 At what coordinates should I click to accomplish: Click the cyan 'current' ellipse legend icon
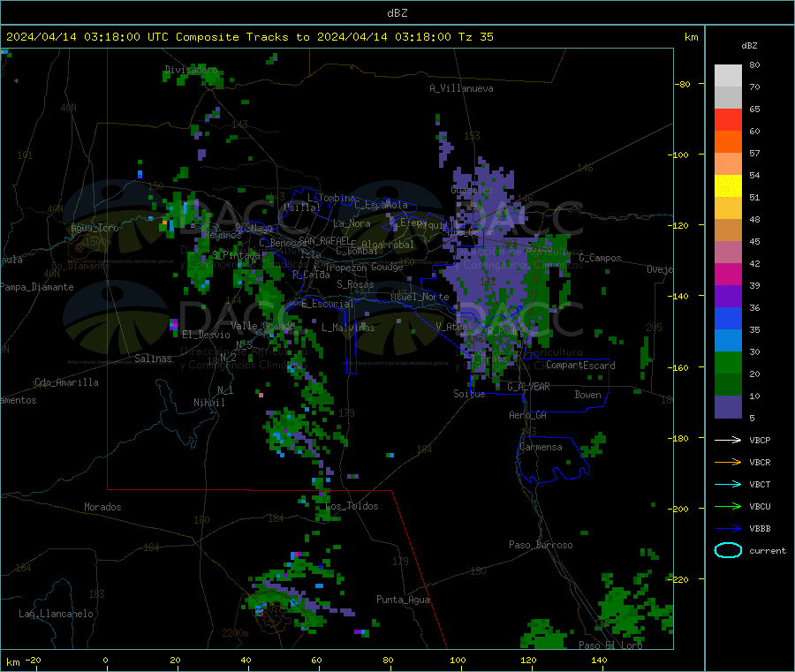pyautogui.click(x=728, y=550)
